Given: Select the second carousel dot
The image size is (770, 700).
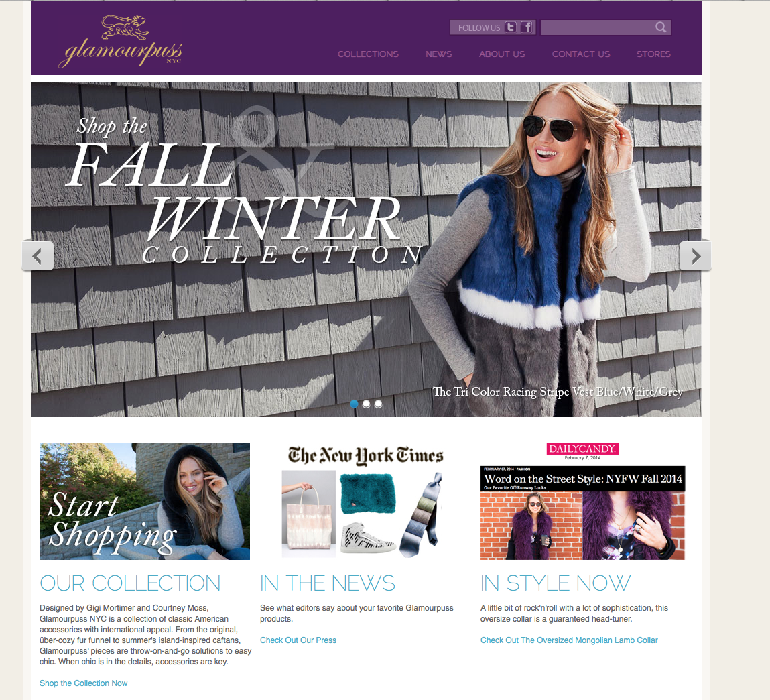Looking at the screenshot, I should click(367, 404).
